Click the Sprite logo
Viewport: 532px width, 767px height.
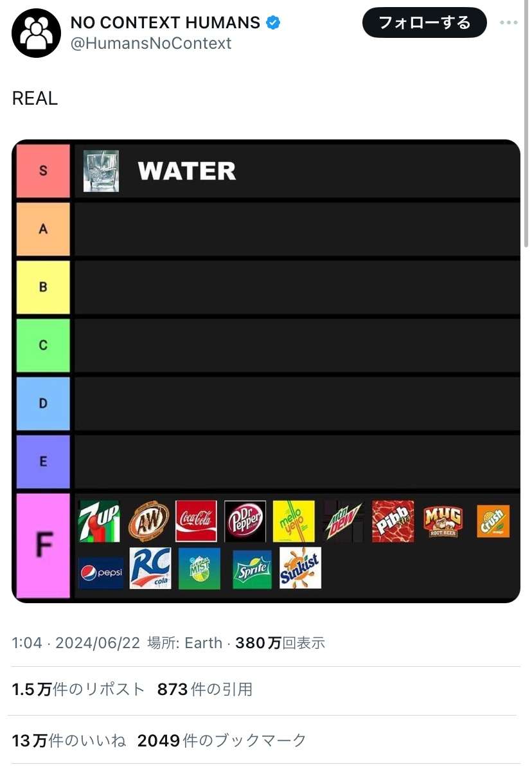pos(252,569)
